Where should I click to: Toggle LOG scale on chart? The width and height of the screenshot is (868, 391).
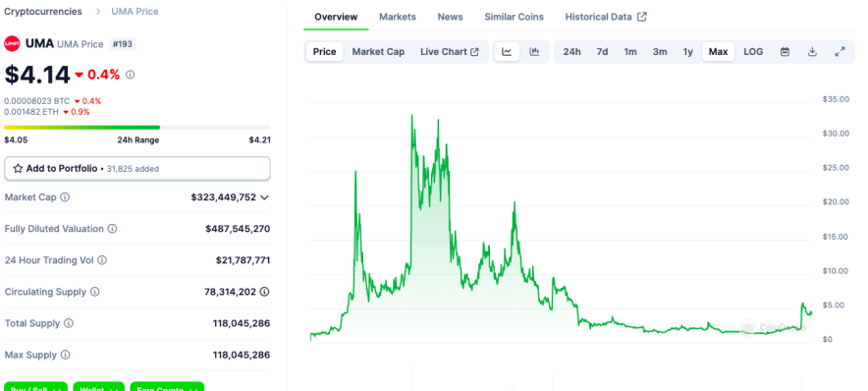coord(753,52)
